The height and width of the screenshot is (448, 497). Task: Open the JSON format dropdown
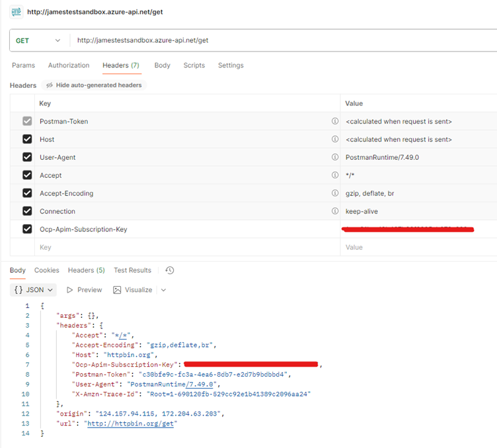click(33, 290)
